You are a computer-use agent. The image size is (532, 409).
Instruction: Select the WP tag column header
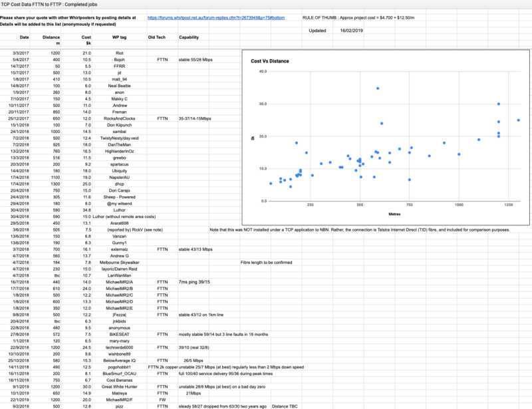120,37
